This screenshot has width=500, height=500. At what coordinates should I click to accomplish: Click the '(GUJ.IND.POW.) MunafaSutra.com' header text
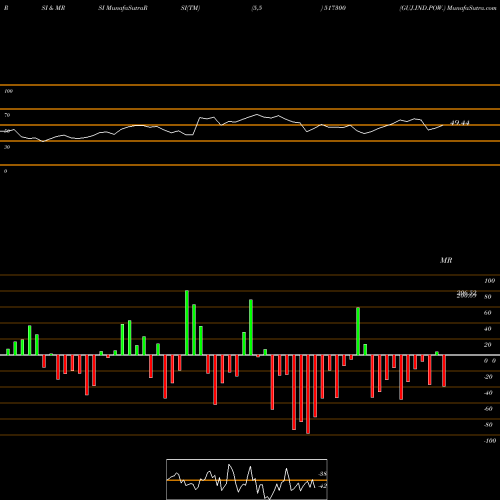(x=448, y=8)
